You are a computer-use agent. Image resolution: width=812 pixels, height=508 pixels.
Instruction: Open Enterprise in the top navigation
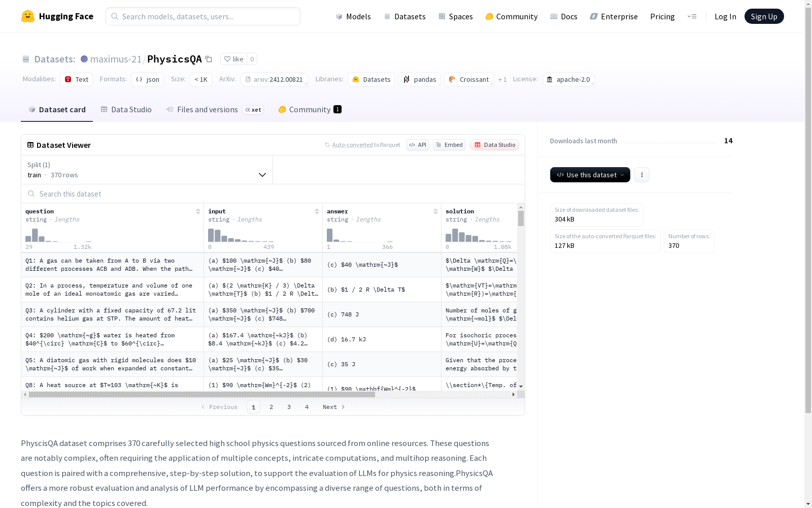click(614, 16)
